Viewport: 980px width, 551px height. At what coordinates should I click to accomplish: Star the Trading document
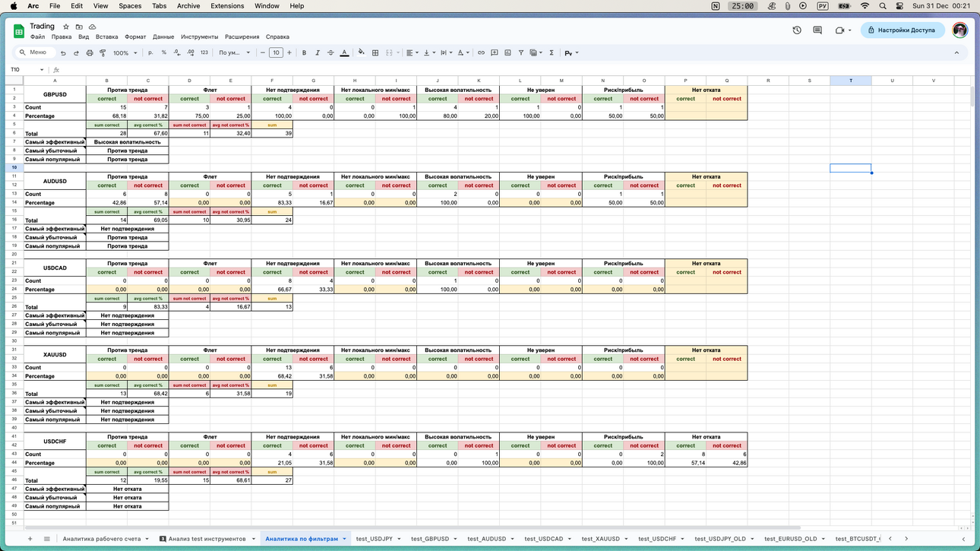[x=66, y=27]
